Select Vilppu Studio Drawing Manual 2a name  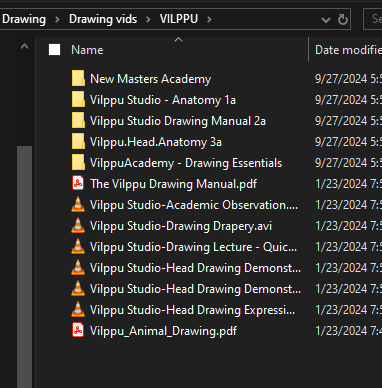tap(178, 121)
